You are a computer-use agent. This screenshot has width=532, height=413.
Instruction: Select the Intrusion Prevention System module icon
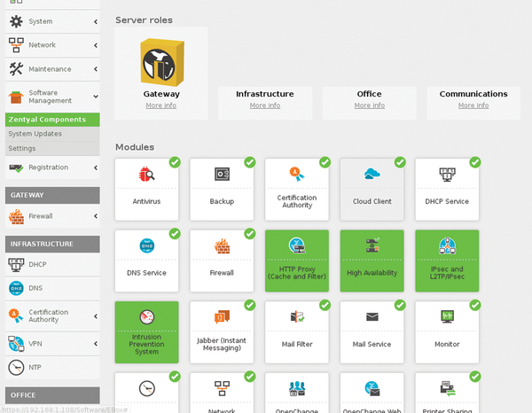[146, 316]
